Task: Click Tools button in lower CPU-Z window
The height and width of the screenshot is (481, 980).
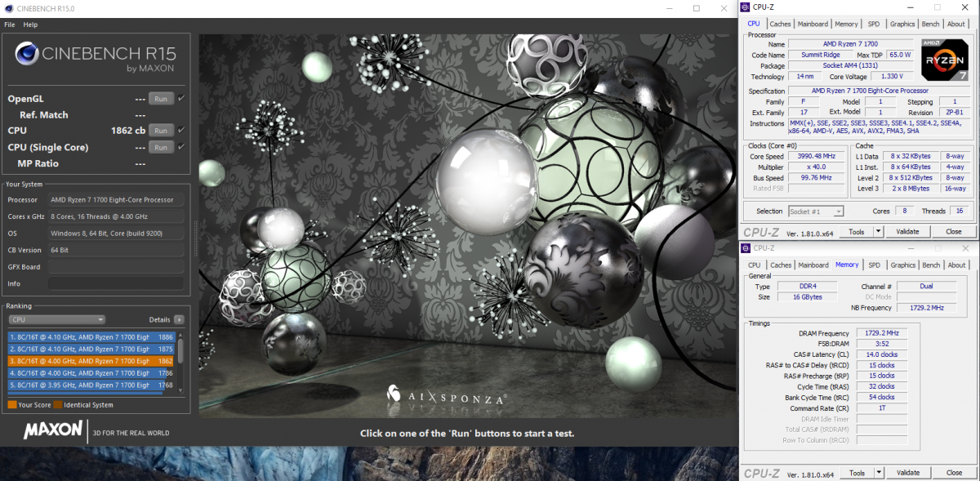Action: click(856, 473)
